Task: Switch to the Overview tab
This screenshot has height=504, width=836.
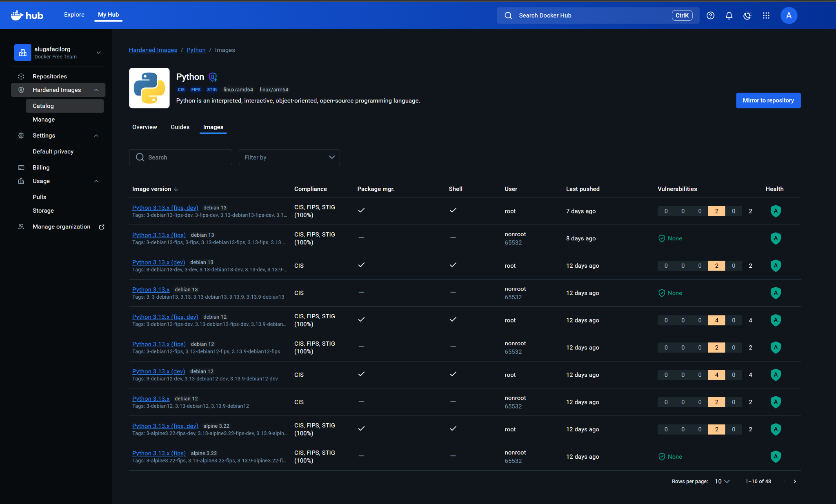Action: point(145,127)
